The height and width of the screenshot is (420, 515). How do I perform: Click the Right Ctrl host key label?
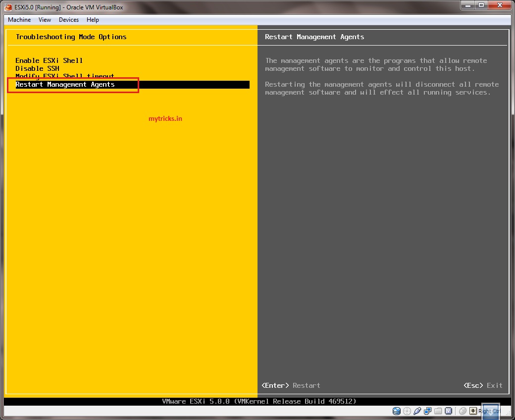coord(489,411)
